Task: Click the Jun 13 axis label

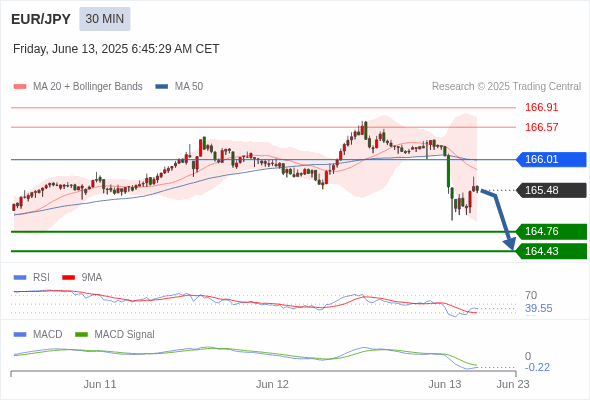Action: (445, 384)
